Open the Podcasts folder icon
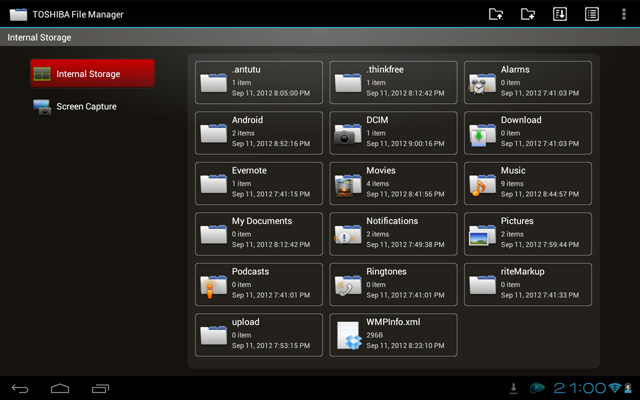The image size is (640, 400). 213,286
